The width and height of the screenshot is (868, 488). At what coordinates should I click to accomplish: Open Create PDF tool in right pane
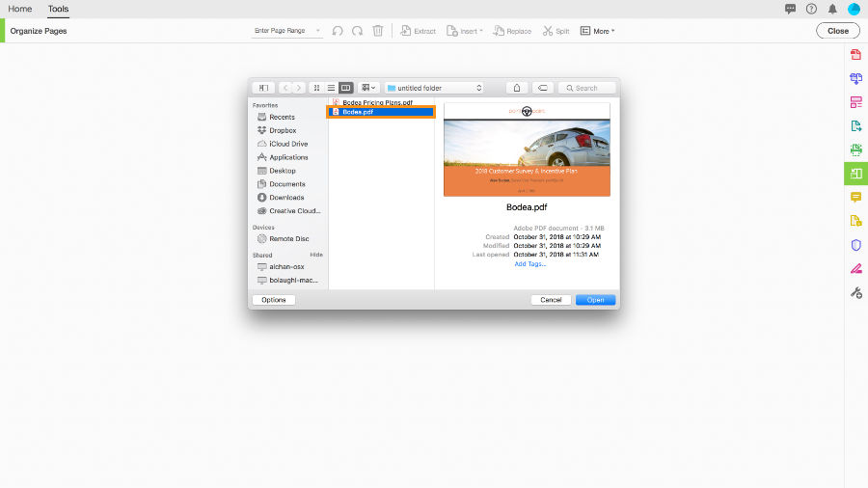(x=855, y=54)
